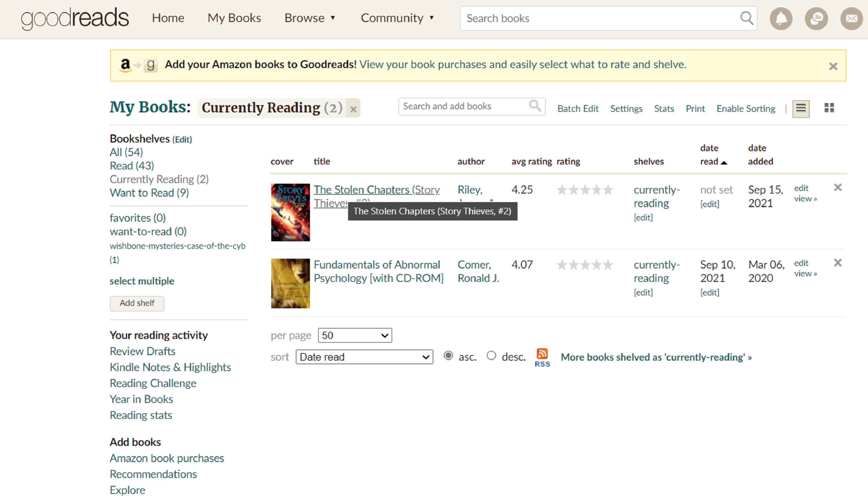This screenshot has height=500, width=868.
Task: Sort by date added column header
Action: pyautogui.click(x=761, y=154)
